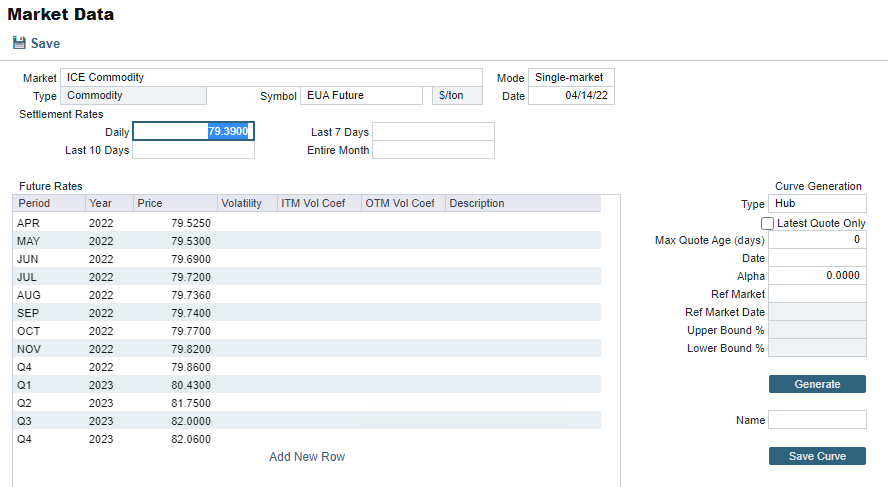This screenshot has width=888, height=487.
Task: Click the Save Curve button
Action: (817, 456)
